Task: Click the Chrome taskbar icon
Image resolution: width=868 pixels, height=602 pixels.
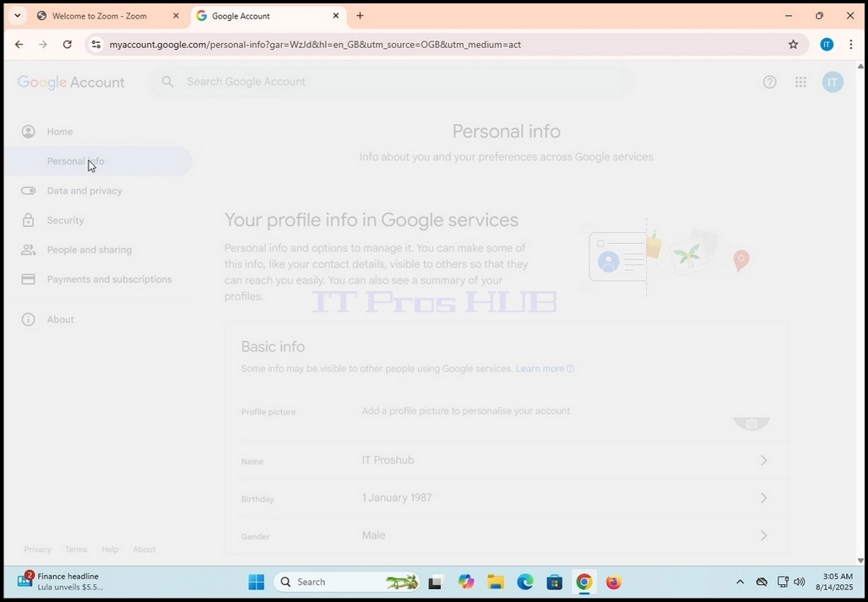Action: pos(584,582)
